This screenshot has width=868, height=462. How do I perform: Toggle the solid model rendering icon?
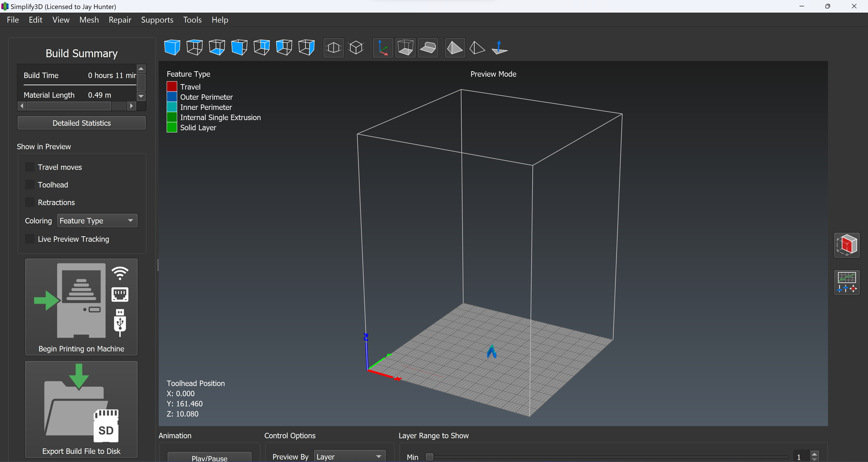coord(455,48)
